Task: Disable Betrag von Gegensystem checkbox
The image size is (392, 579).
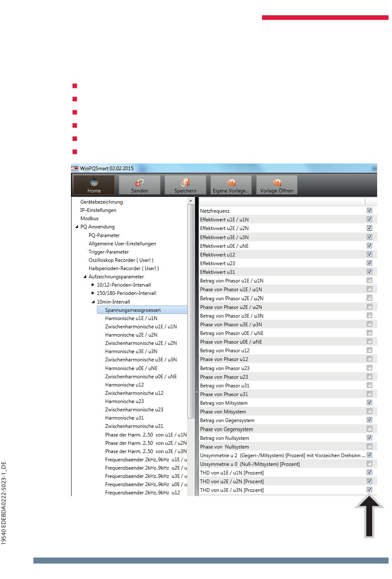Action: pyautogui.click(x=369, y=420)
